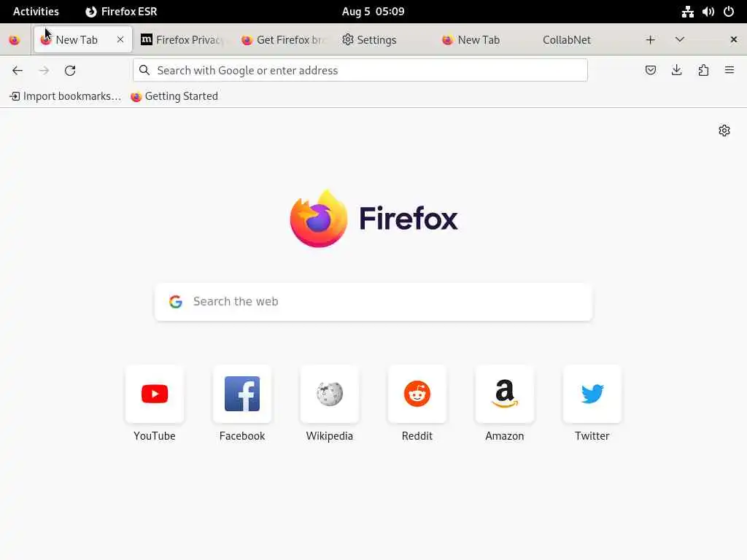Click the power icon in top bar
Viewport: 747px width, 560px height.
pyautogui.click(x=729, y=12)
